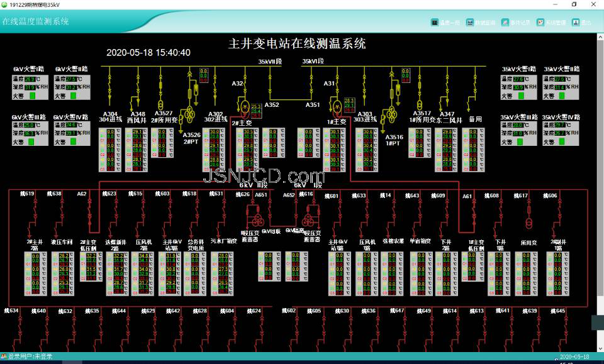The width and height of the screenshot is (604, 364).
Task: Click the 登录用户:未登录 status text
Action: click(x=30, y=356)
